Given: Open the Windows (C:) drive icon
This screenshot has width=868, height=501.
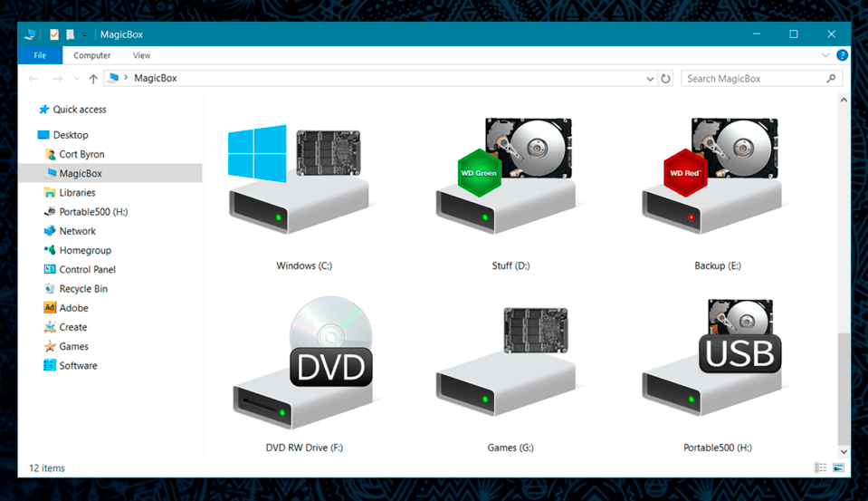Looking at the screenshot, I should pyautogui.click(x=299, y=179).
